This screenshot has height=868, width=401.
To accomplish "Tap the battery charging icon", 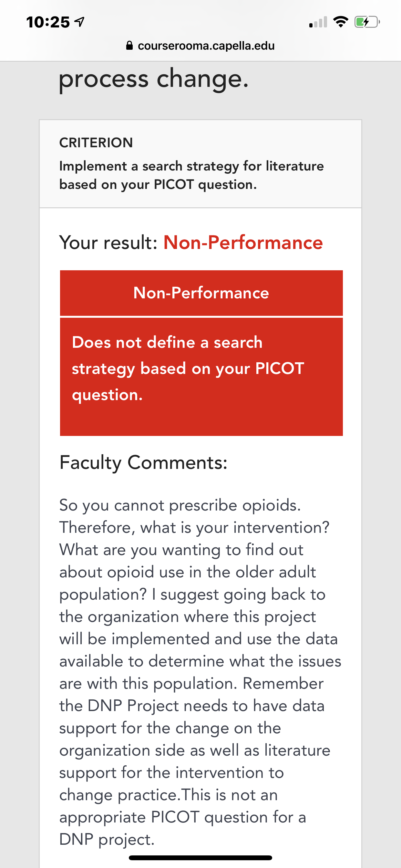I will tap(367, 22).
